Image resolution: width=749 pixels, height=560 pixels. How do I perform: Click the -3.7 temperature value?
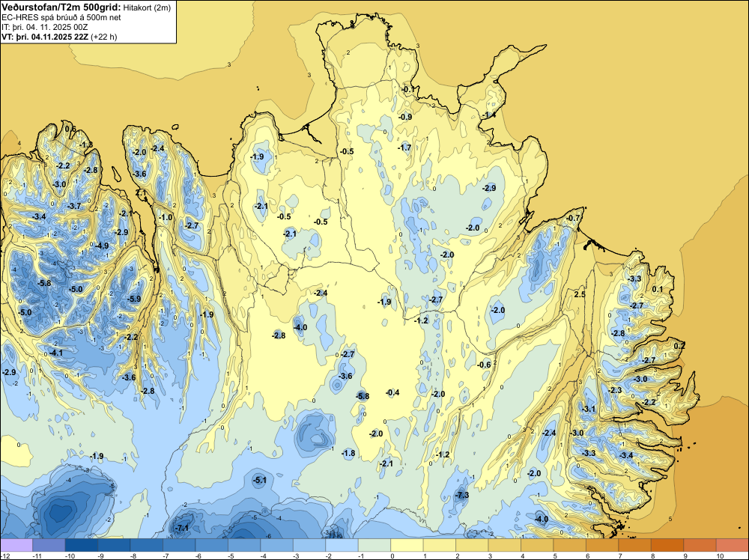coord(74,206)
